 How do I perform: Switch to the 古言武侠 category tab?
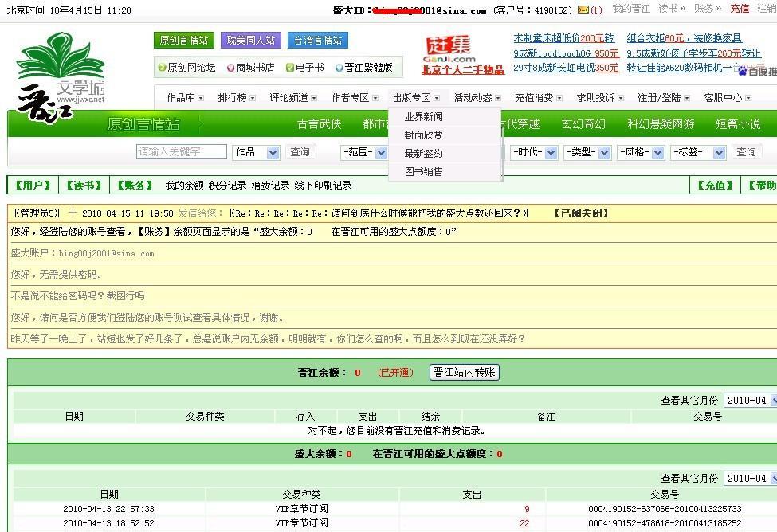[319, 123]
